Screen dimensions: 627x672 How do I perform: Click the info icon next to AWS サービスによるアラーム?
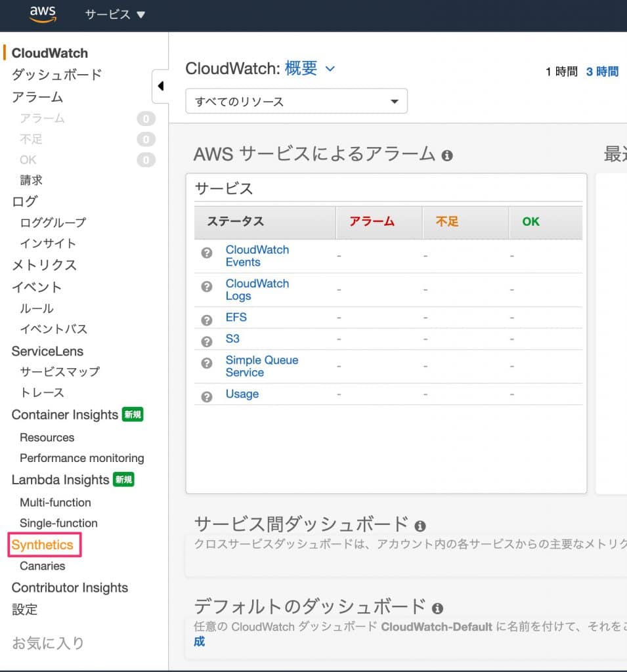tap(447, 156)
